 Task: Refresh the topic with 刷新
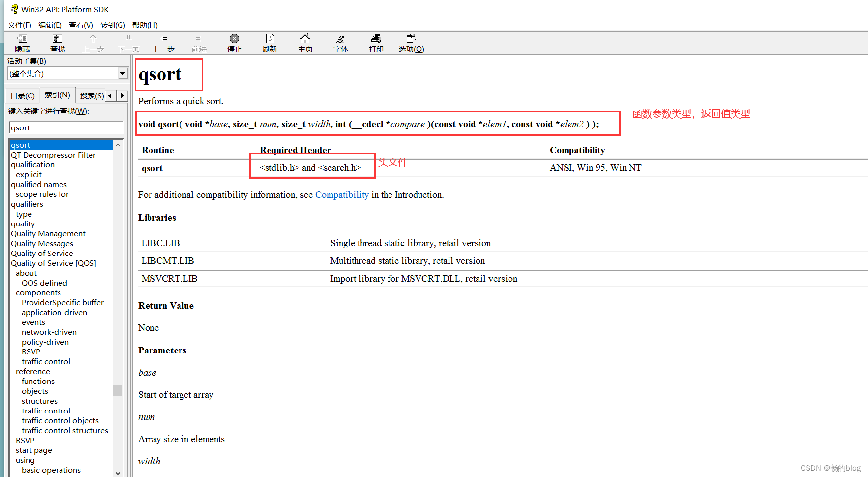coord(270,43)
